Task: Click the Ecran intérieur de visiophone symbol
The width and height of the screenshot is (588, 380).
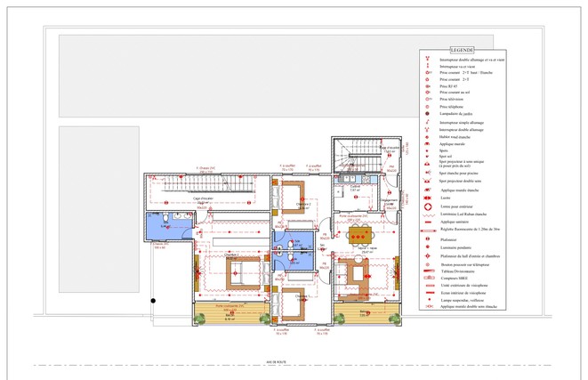Action: pos(429,293)
